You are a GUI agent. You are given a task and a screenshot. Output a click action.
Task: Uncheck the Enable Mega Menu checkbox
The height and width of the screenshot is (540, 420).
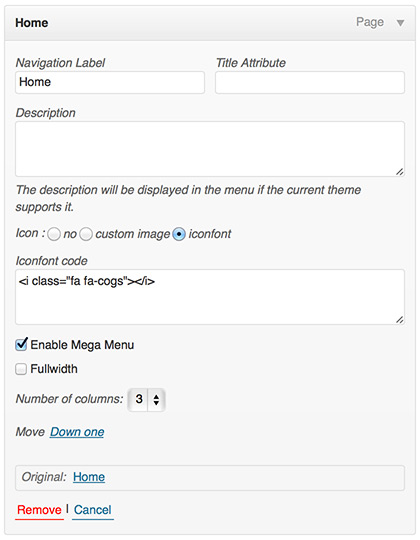(21, 344)
